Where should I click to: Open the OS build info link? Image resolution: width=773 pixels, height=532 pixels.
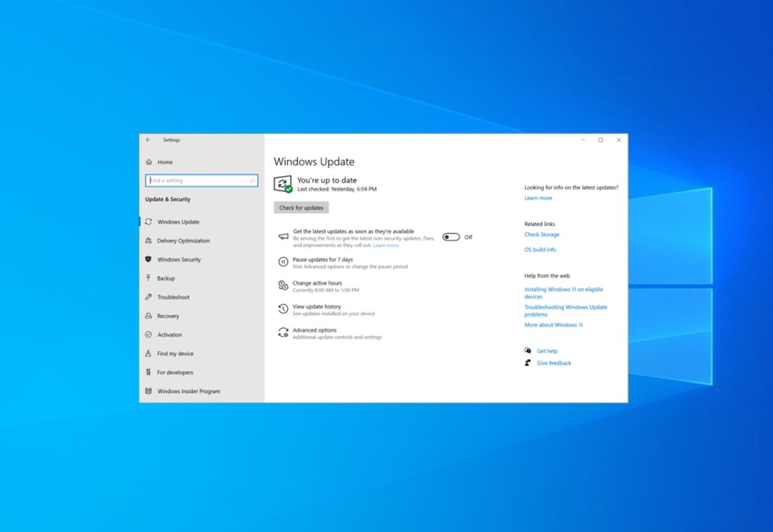click(540, 249)
